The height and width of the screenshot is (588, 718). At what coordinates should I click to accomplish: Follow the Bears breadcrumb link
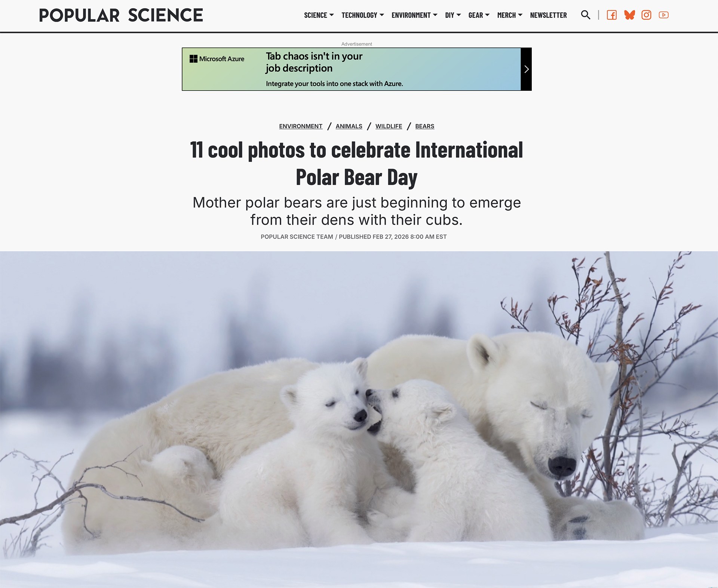(425, 126)
